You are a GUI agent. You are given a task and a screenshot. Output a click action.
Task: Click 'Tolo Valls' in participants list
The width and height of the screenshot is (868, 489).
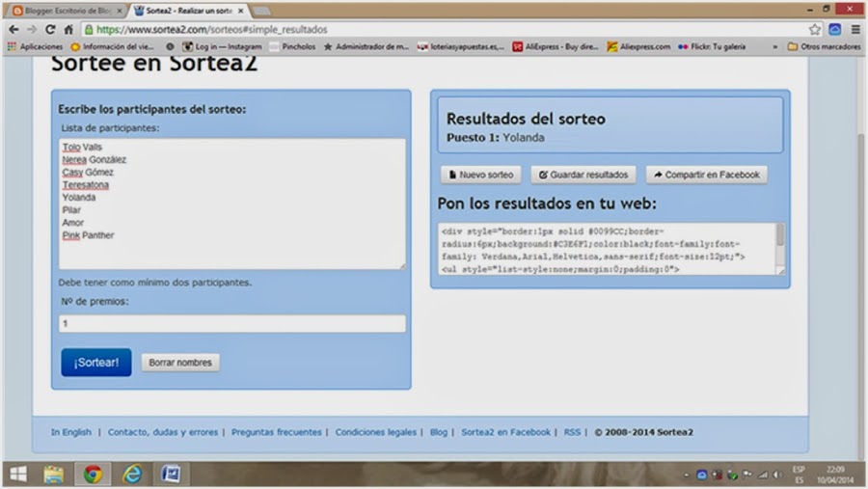click(82, 147)
